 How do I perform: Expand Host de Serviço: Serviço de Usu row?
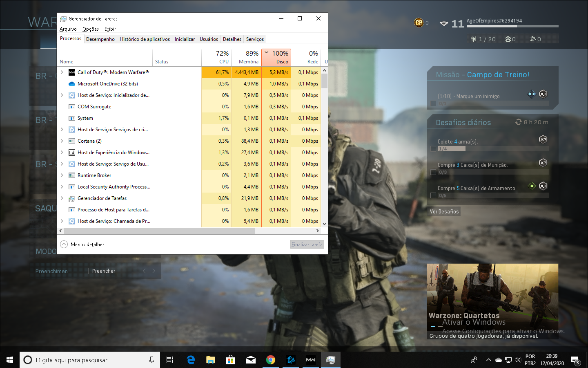[62, 164]
